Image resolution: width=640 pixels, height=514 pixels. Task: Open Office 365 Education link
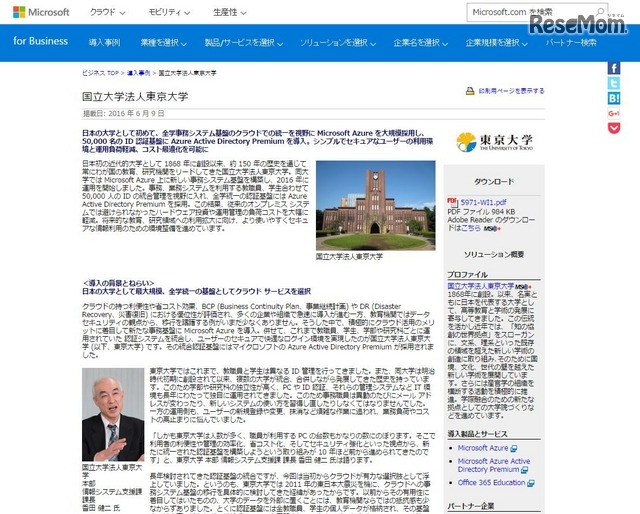coord(491,483)
